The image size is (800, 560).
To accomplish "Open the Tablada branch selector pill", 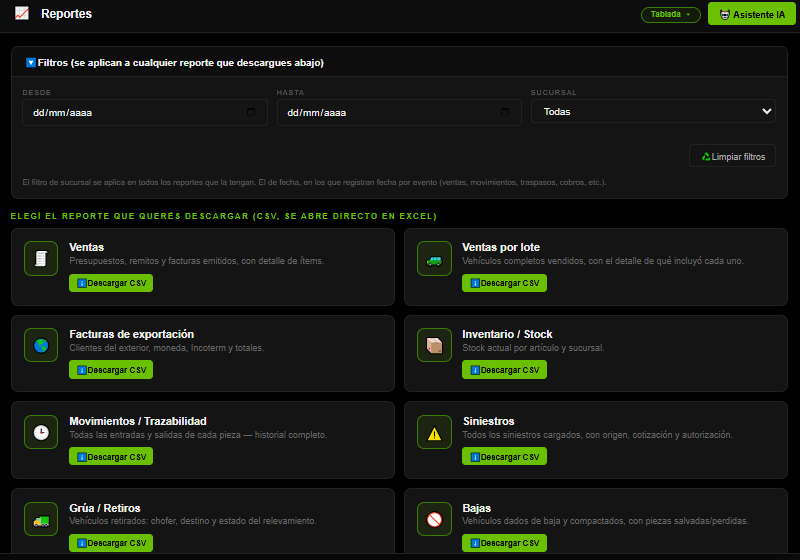I will (x=670, y=14).
